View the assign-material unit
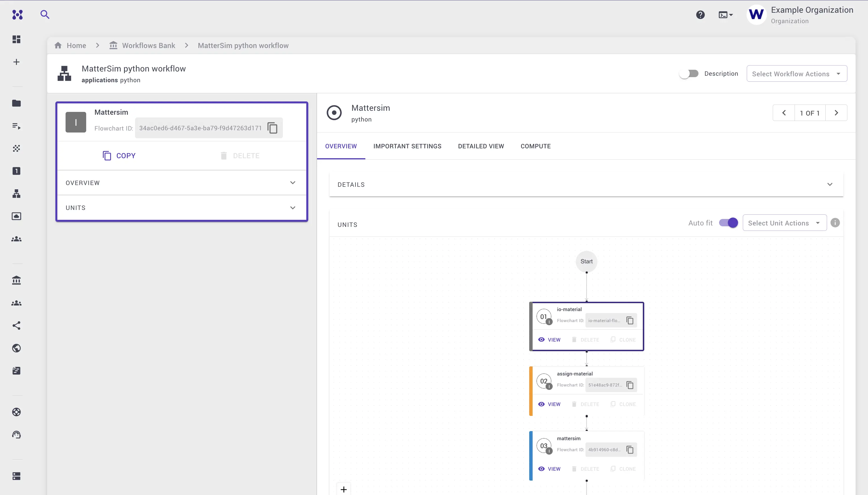The width and height of the screenshot is (868, 495). pyautogui.click(x=549, y=404)
